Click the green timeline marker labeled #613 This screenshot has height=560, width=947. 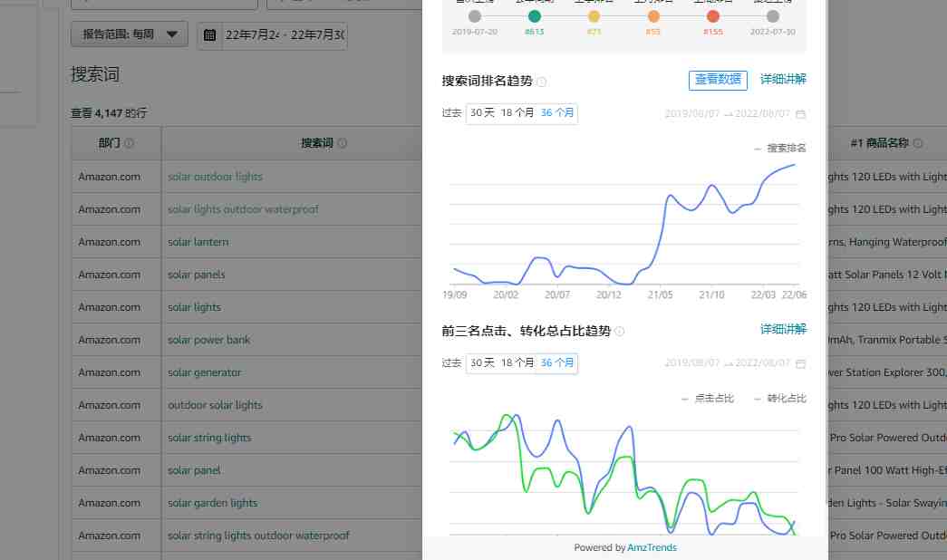tap(535, 16)
